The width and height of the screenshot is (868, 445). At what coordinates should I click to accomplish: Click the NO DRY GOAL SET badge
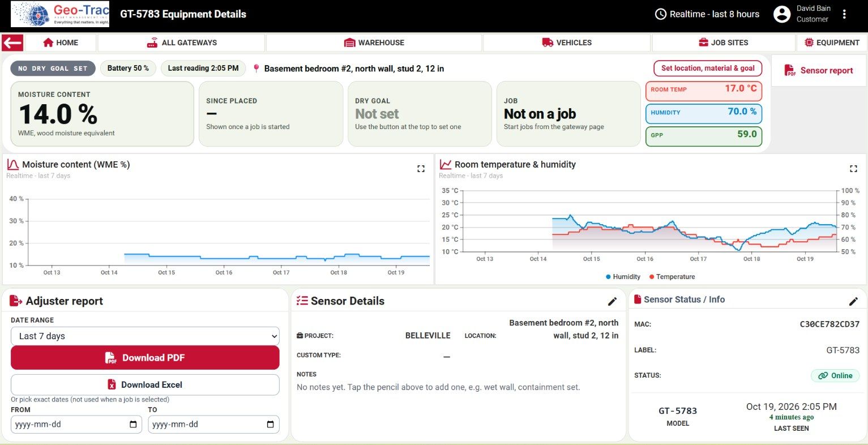53,69
